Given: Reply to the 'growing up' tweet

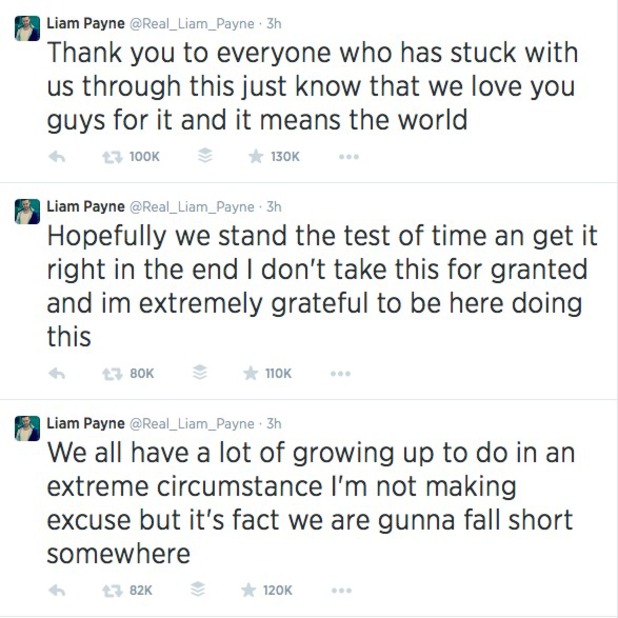Looking at the screenshot, I should tap(57, 590).
